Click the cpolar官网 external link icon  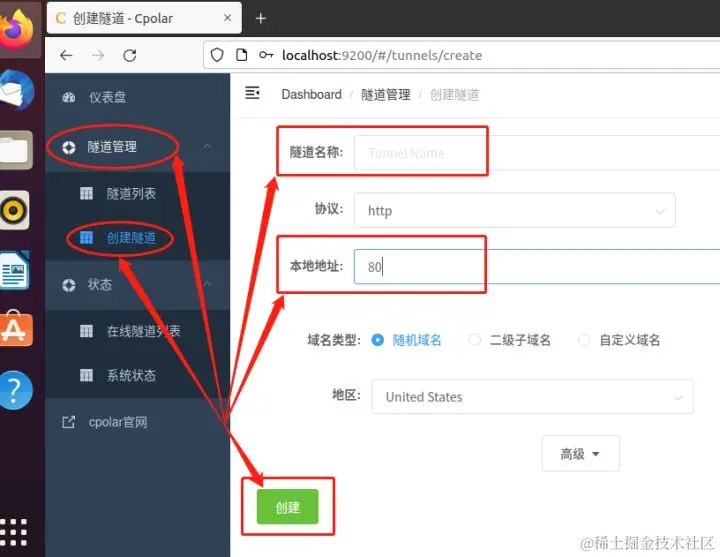tap(68, 422)
